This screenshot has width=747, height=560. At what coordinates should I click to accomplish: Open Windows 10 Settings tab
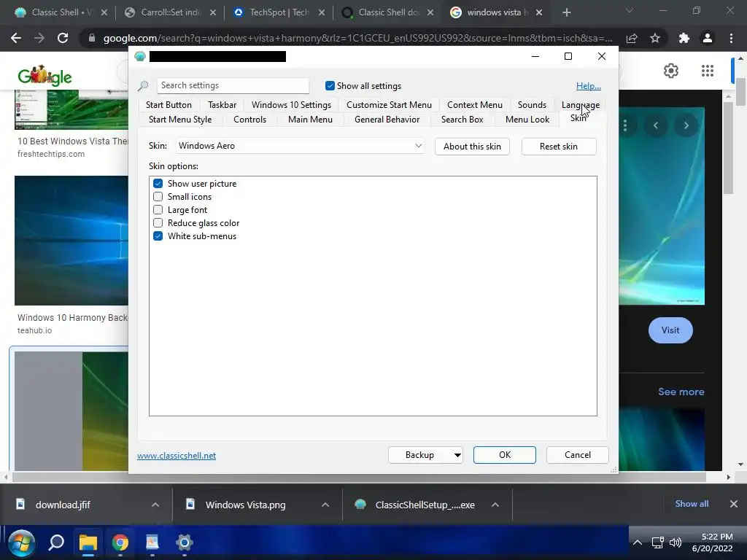291,105
